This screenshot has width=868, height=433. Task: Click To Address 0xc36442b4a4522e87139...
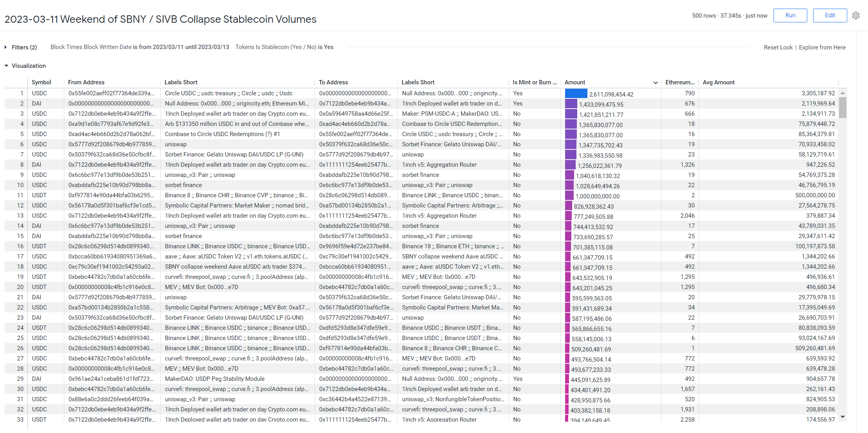[355, 399]
